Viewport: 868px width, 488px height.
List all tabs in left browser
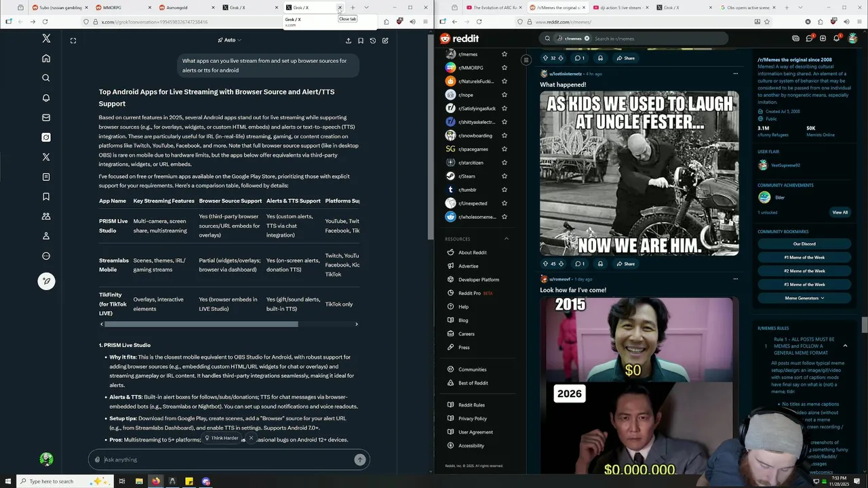[x=366, y=7]
